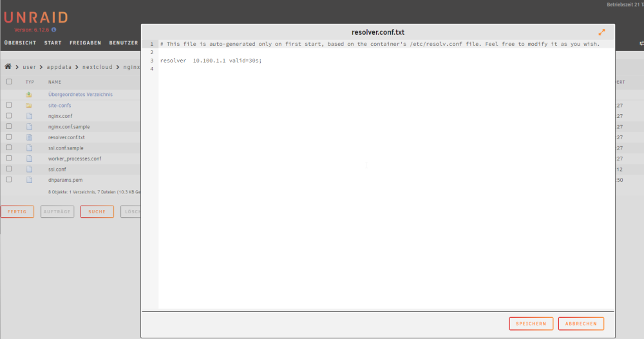Sort by the Typ column header
Viewport: 644px width, 339px height.
[30, 82]
